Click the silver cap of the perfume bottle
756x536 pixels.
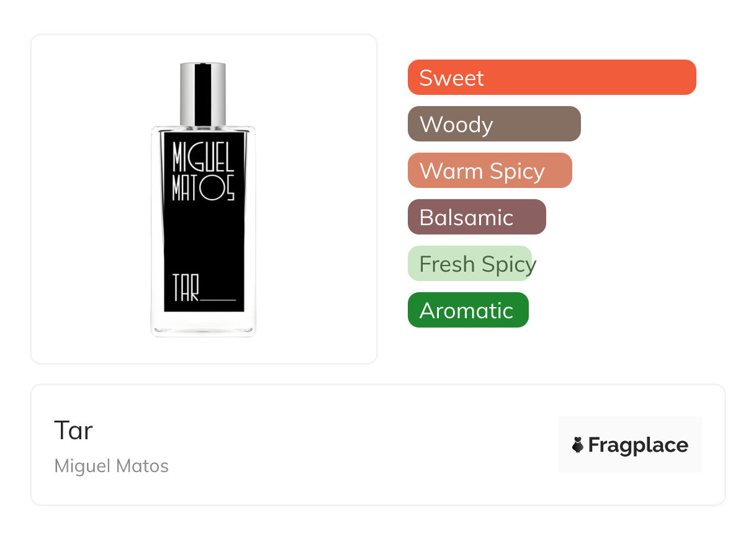tap(188, 93)
